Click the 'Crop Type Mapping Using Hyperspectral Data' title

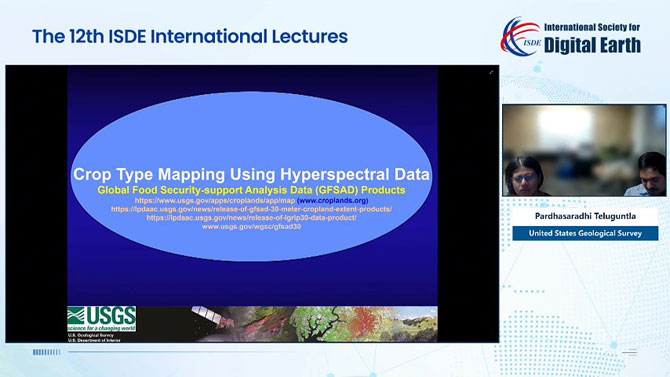click(x=251, y=174)
